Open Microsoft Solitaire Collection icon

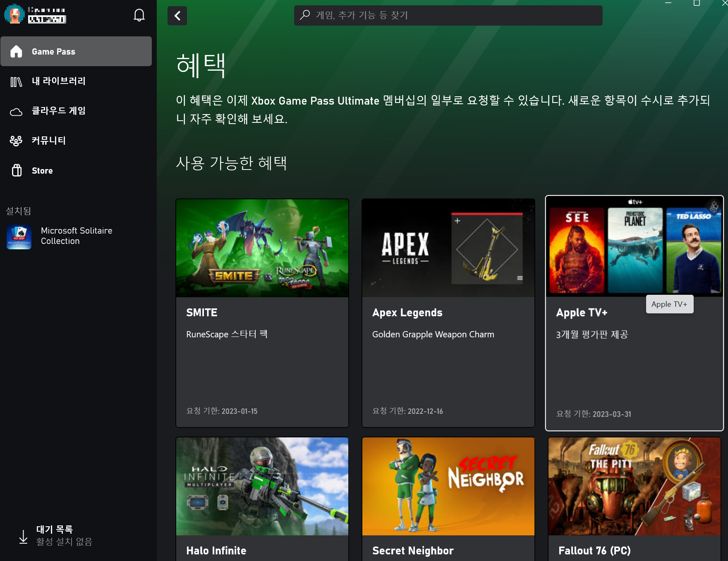click(x=19, y=237)
